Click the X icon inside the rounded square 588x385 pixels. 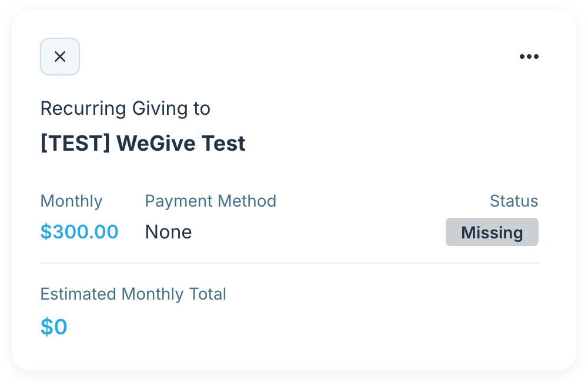point(60,57)
